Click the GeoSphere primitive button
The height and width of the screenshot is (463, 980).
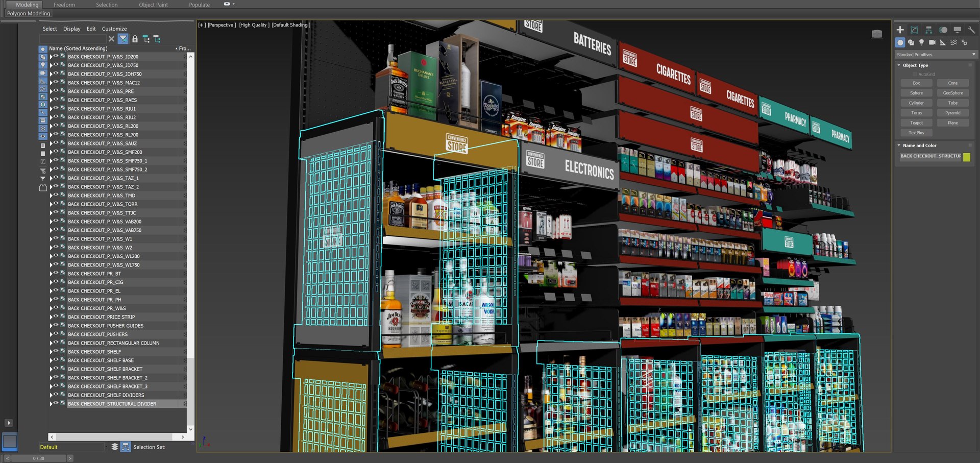click(953, 93)
